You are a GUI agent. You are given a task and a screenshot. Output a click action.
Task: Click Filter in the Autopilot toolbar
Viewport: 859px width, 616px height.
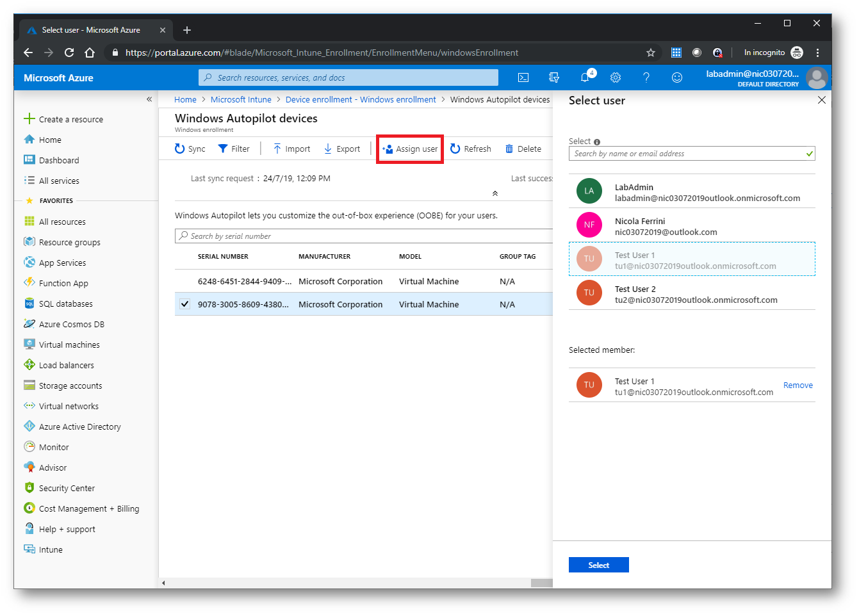(234, 149)
